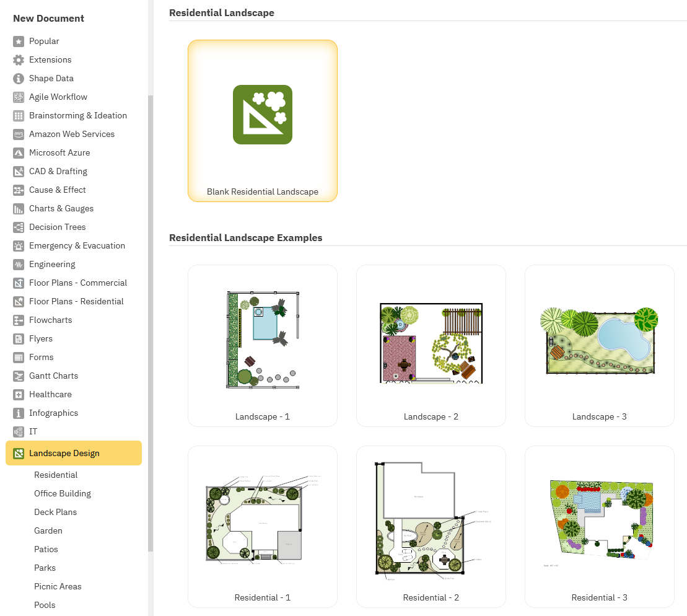The width and height of the screenshot is (687, 616).
Task: Open the CAD & Drafting category
Action: coord(58,172)
